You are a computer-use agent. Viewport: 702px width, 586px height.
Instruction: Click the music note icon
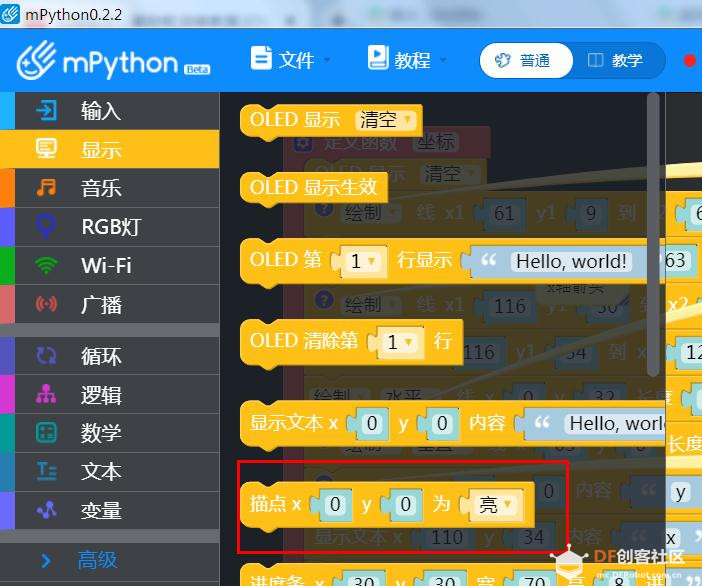[x=46, y=188]
